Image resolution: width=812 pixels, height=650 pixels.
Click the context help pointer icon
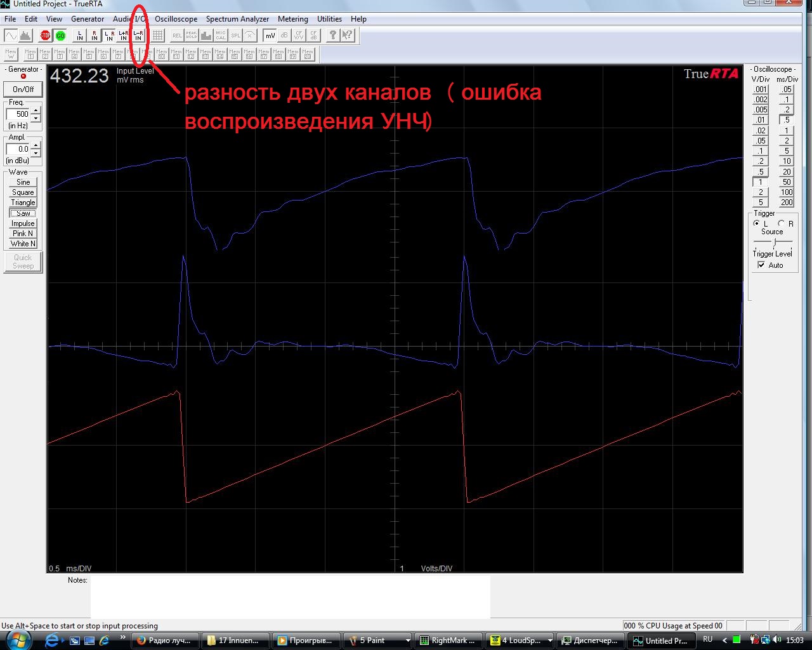coord(348,36)
